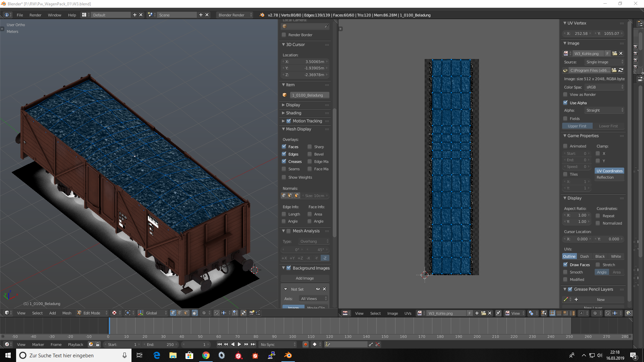Open the Edit Mode dropdown
The height and width of the screenshot is (362, 644).
pos(92,313)
